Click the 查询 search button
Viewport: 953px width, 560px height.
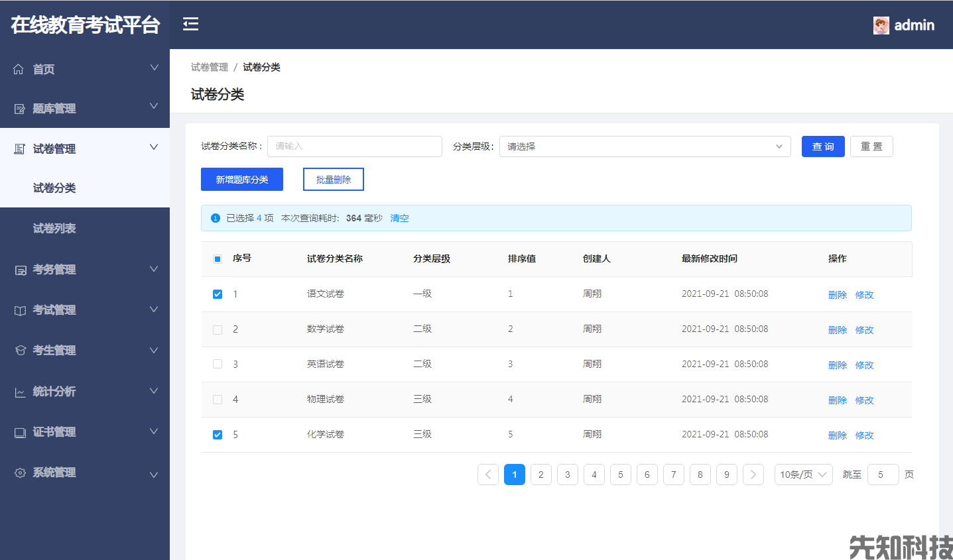click(823, 146)
